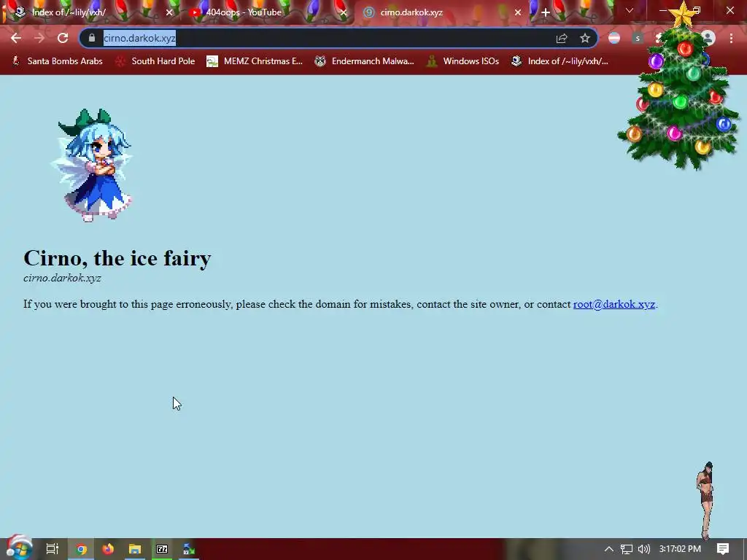Click the desktop dancer figure gadget
747x560 pixels.
[x=705, y=500]
